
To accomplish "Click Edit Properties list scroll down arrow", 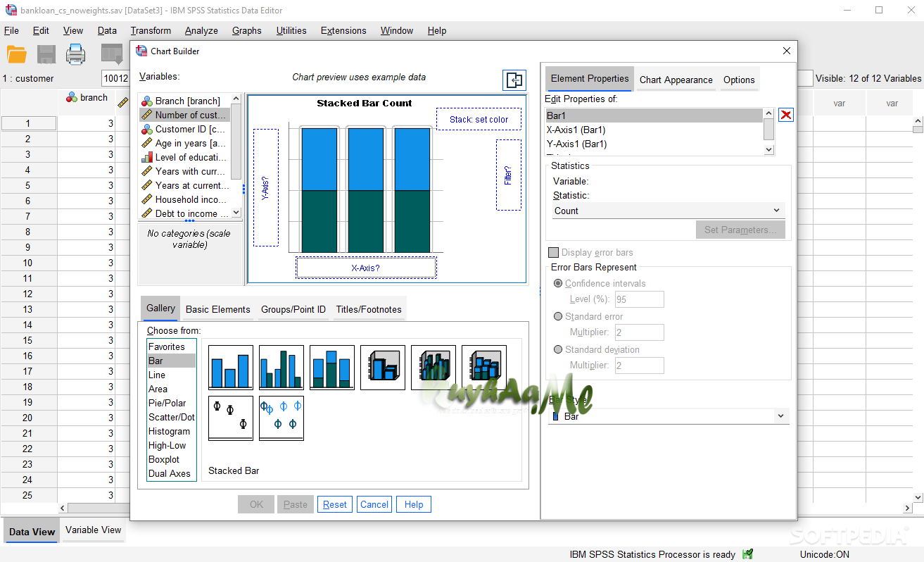I will (768, 149).
